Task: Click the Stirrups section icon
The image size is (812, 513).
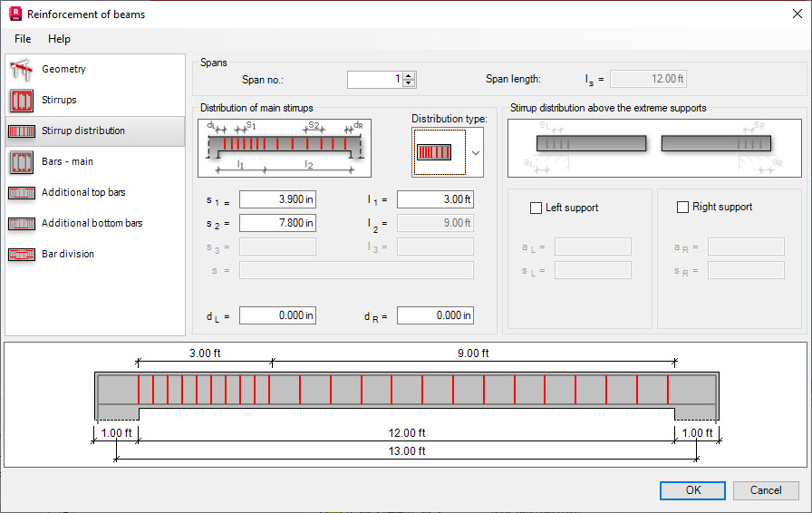Action: click(x=21, y=100)
